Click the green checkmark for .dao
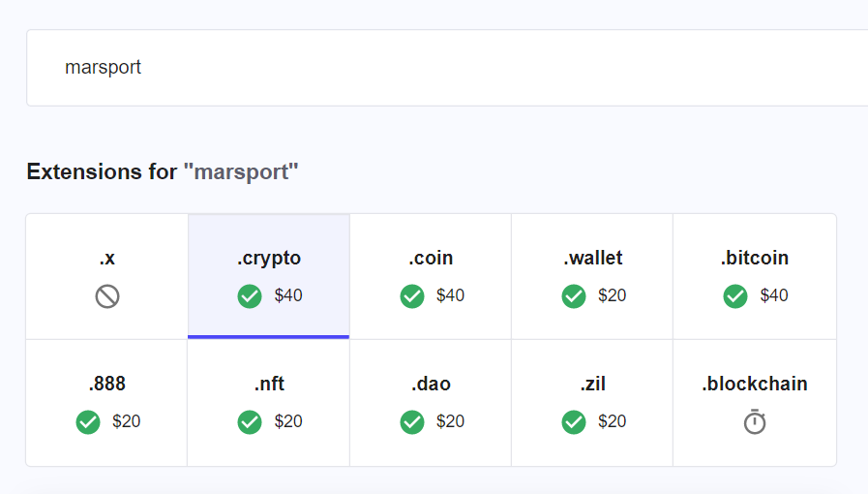The width and height of the screenshot is (868, 494). pyautogui.click(x=412, y=422)
